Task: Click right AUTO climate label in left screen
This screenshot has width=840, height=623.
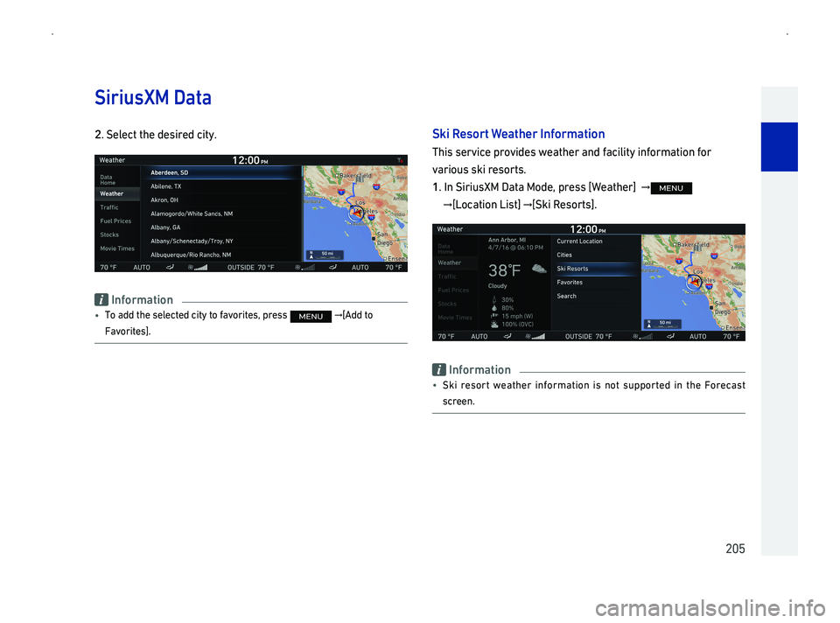Action: tap(360, 267)
